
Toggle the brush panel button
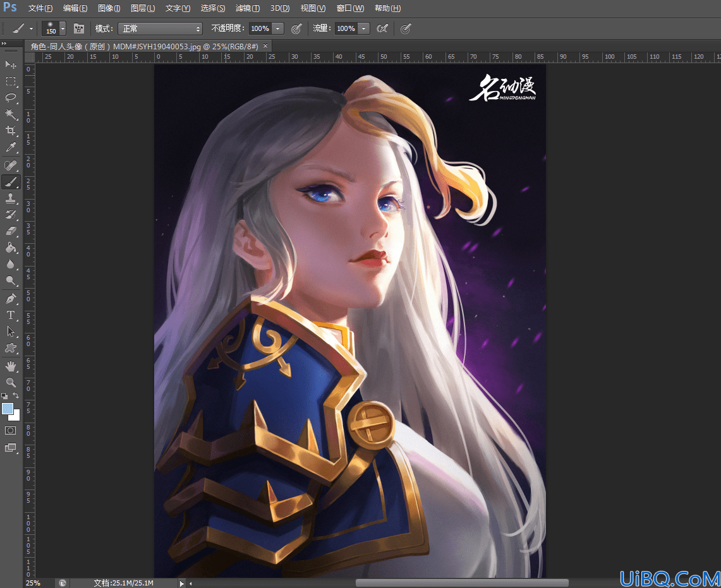pyautogui.click(x=79, y=28)
